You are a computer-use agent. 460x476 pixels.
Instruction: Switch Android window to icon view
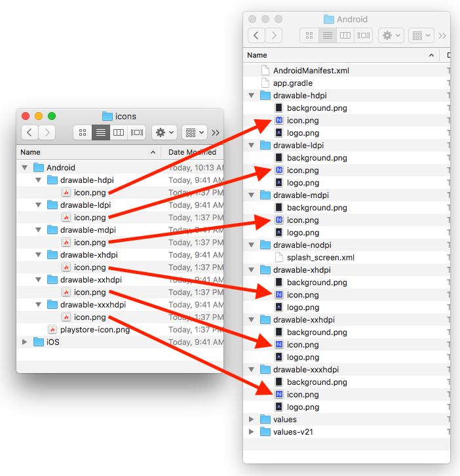pos(309,35)
